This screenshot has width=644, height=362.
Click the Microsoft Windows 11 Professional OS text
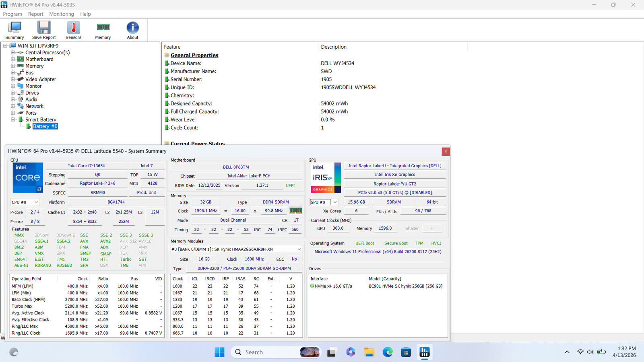pyautogui.click(x=378, y=252)
